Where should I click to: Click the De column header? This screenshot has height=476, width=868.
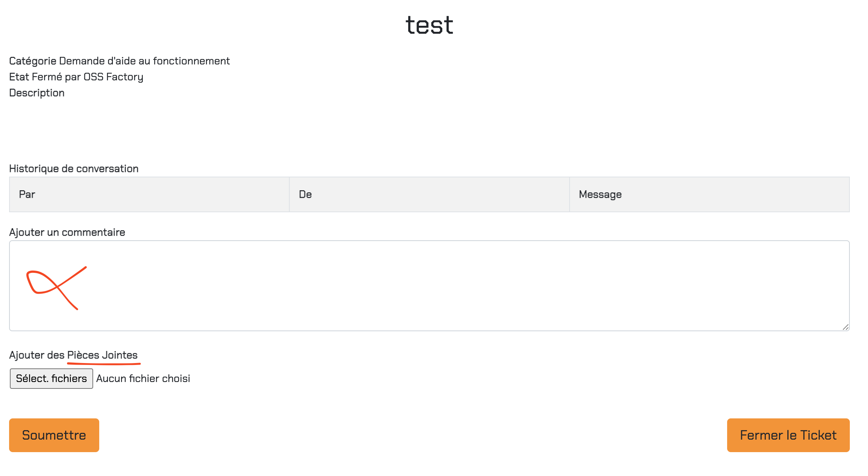click(x=429, y=194)
